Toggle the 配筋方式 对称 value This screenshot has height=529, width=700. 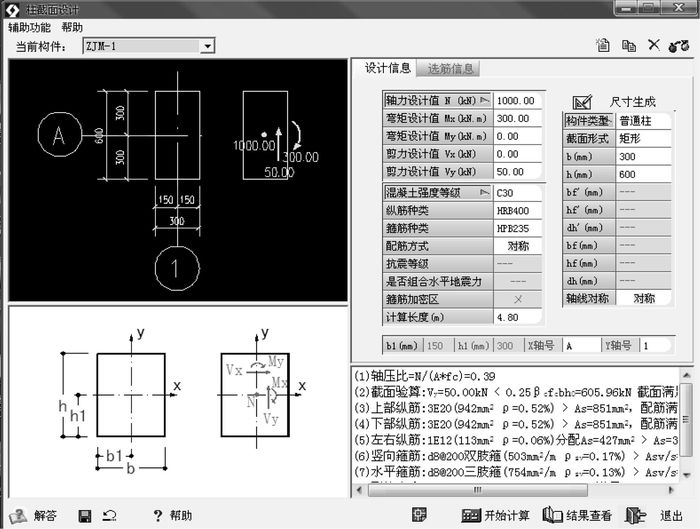518,245
